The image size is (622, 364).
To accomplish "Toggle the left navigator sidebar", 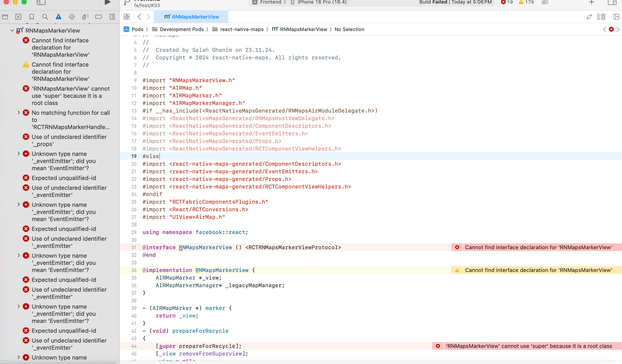I will pos(41,2).
